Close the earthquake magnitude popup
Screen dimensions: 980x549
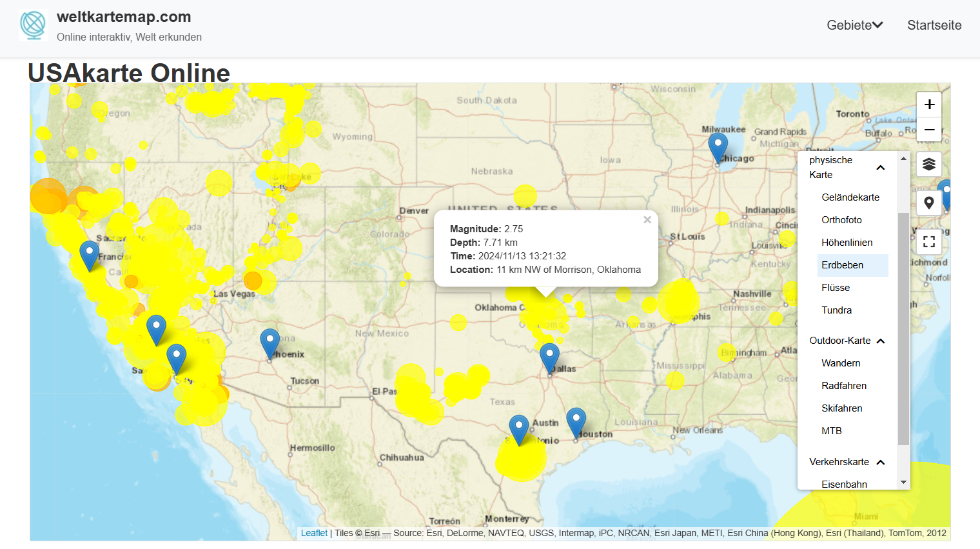[x=647, y=220]
